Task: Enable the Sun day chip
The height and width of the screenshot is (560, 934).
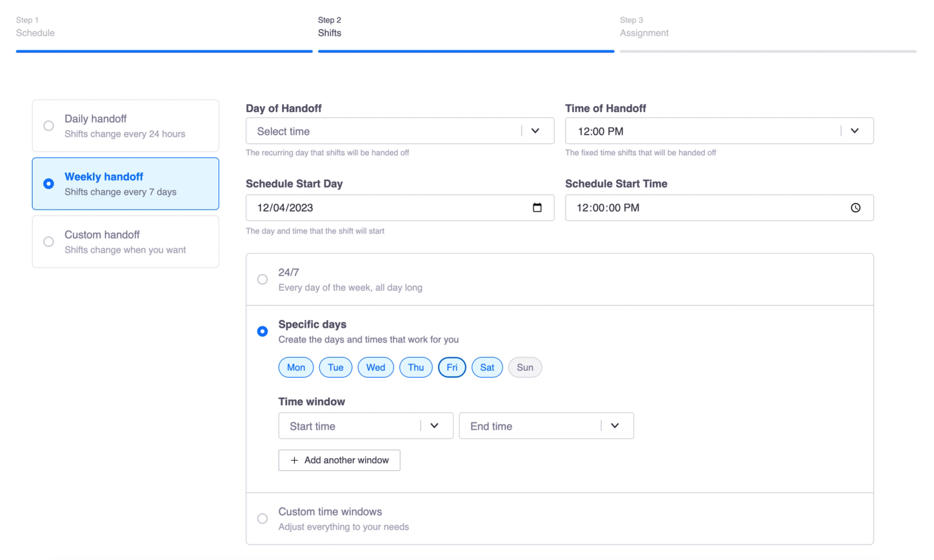Action: coord(525,368)
